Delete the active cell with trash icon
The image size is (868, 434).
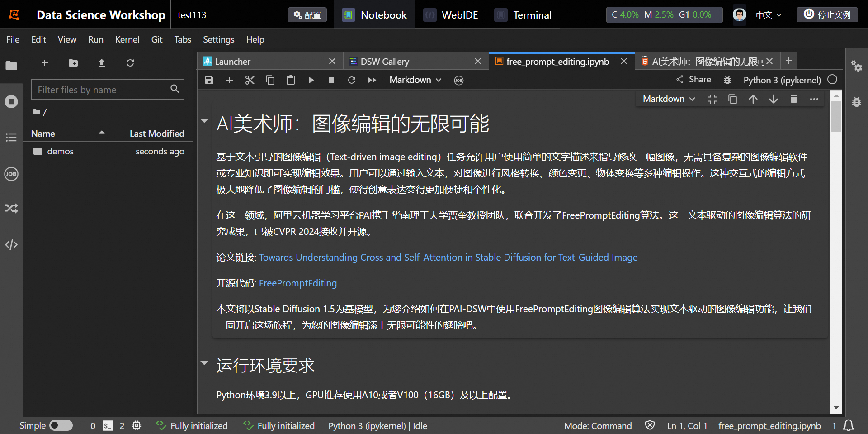(x=794, y=99)
